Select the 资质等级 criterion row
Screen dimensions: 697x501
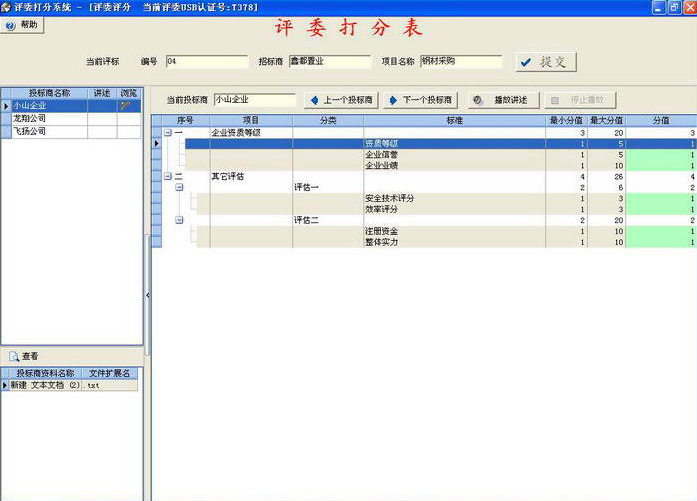[441, 144]
